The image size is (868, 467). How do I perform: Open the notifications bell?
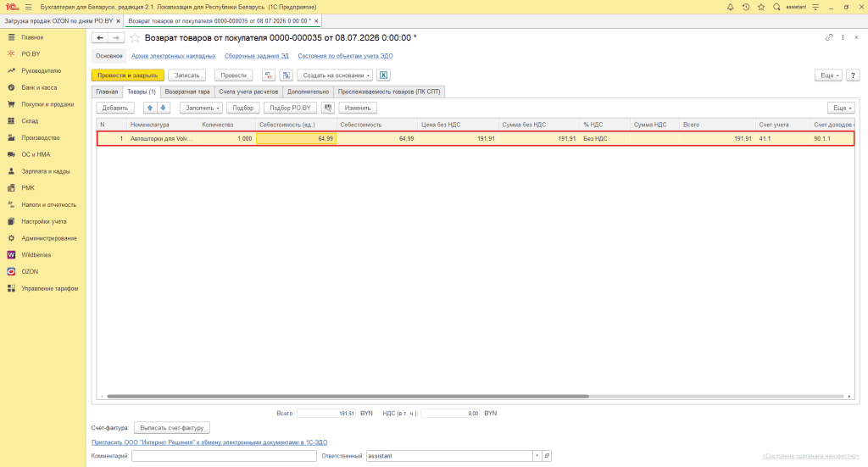click(x=730, y=7)
